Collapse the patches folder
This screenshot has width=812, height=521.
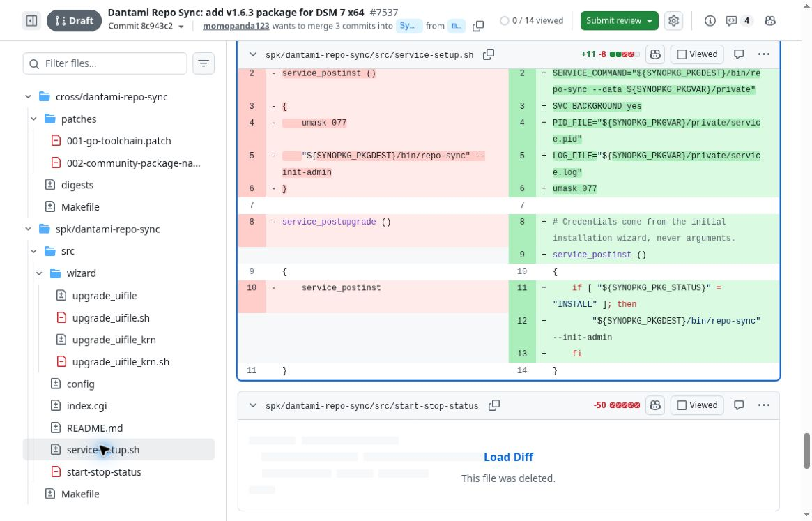(33, 119)
